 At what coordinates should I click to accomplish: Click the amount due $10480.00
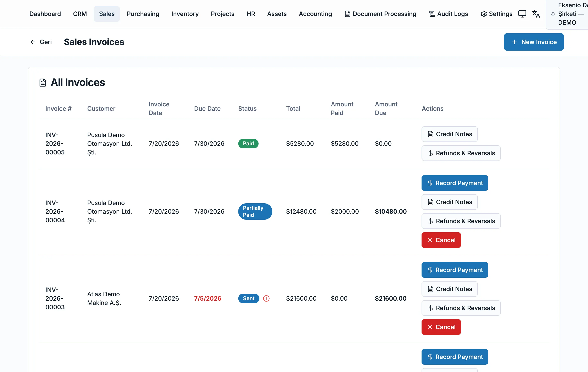point(391,212)
